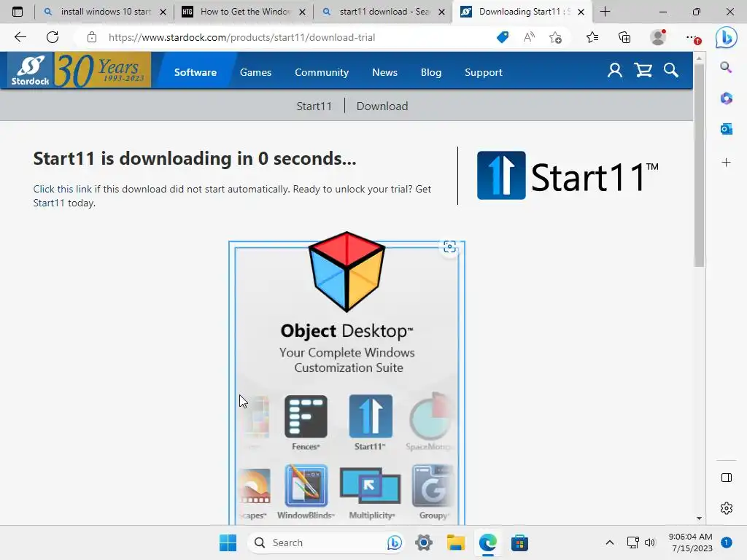Click the Object Desktop cube image
747x560 pixels.
347,271
